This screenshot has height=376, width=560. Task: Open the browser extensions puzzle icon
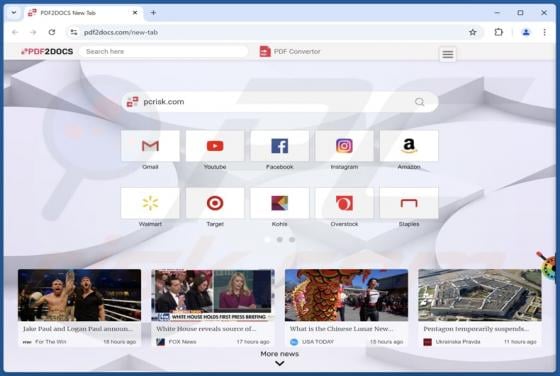[x=499, y=32]
